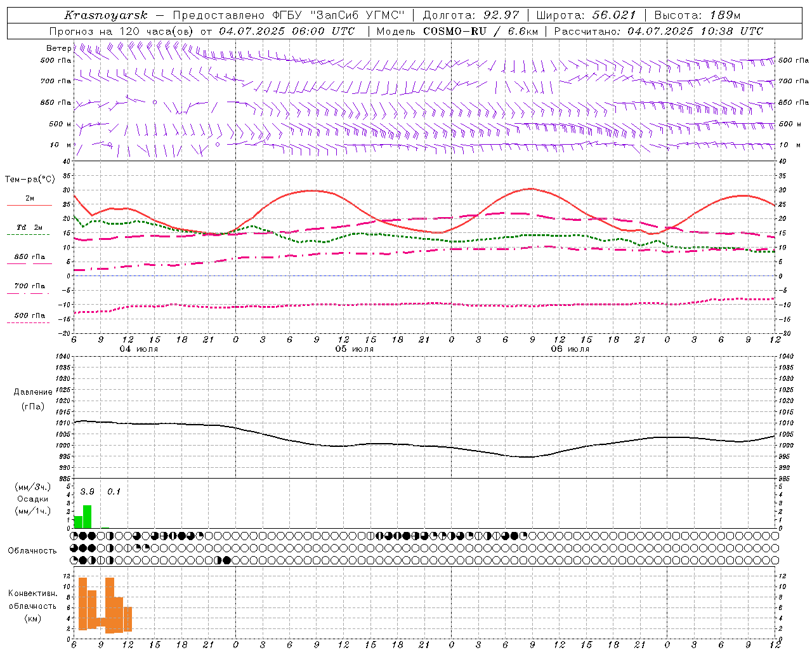812x650 pixels.
Task: Click the 'Модель COSMO-RU / 6.6км' label
Action: (457, 31)
